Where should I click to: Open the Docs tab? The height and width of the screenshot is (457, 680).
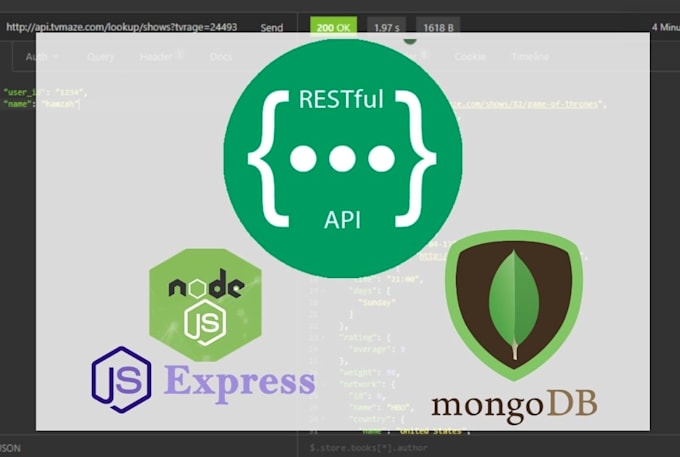(221, 56)
